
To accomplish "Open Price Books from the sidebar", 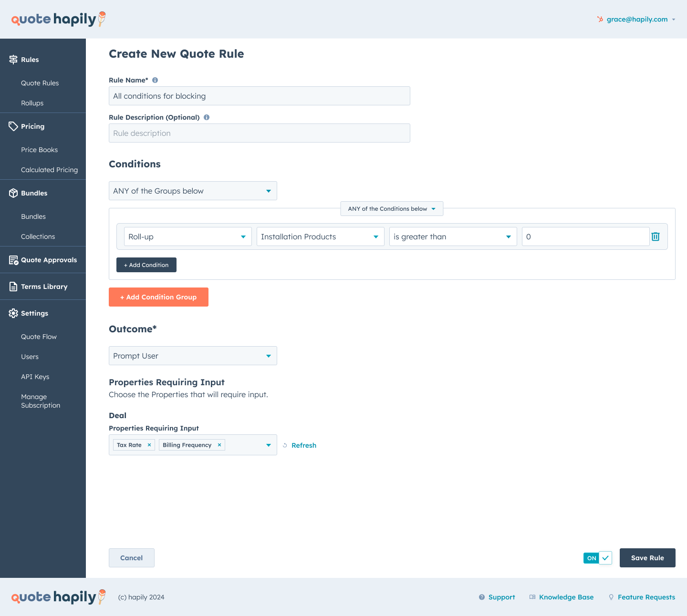I will click(x=39, y=150).
